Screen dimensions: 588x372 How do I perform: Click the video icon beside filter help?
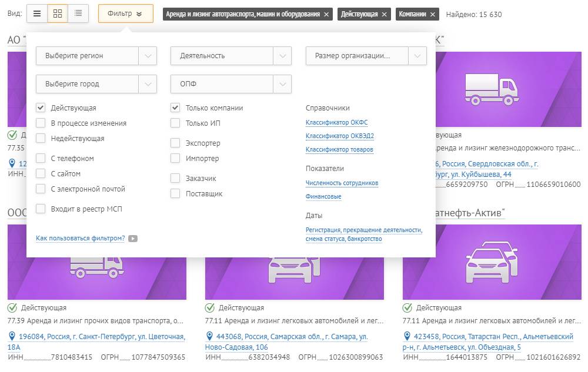click(x=133, y=239)
